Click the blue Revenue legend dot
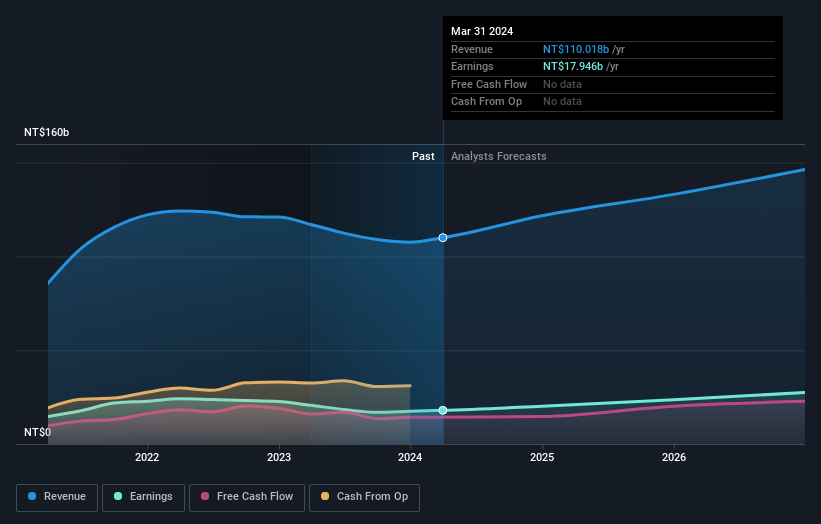821x524 pixels. [32, 496]
